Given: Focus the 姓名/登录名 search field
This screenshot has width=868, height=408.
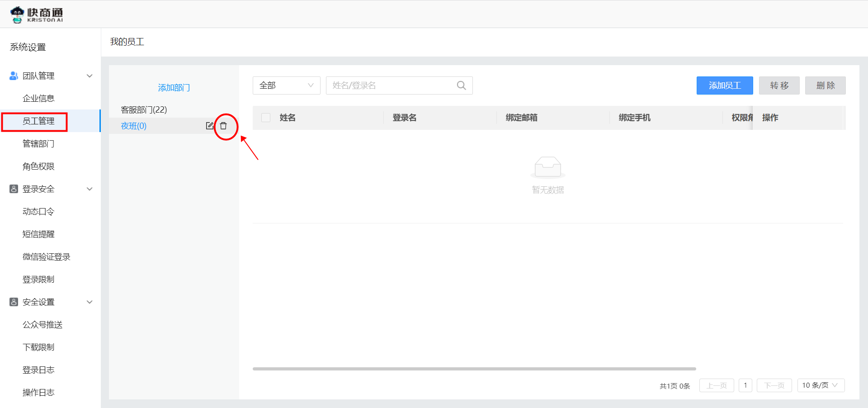Looking at the screenshot, I should [391, 85].
